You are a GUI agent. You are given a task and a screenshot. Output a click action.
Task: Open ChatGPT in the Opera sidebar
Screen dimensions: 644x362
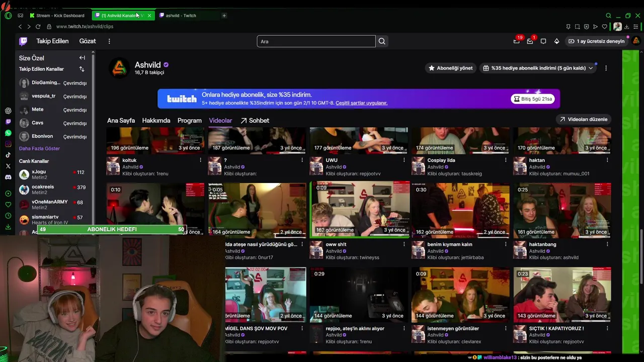(x=8, y=111)
